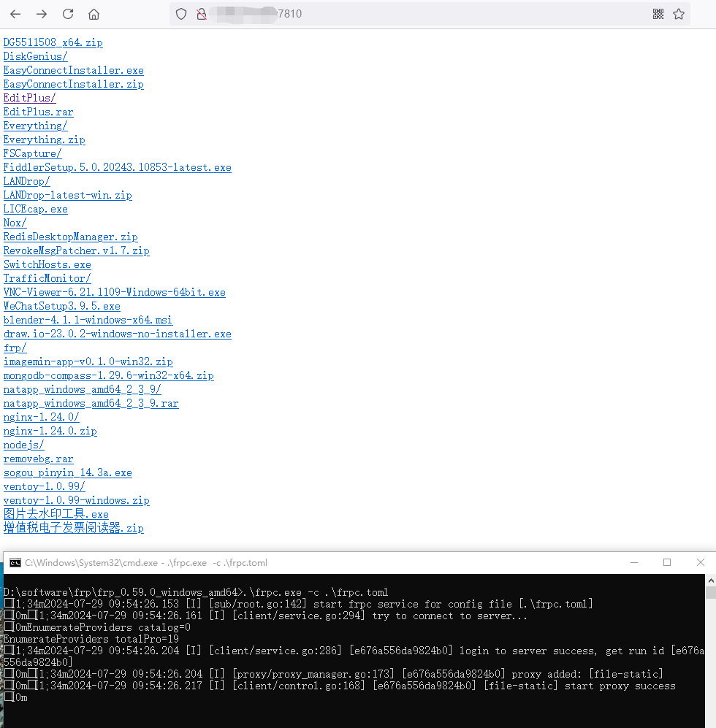The width and height of the screenshot is (716, 728).
Task: Click the insecure connection lock icon
Action: 201,14
